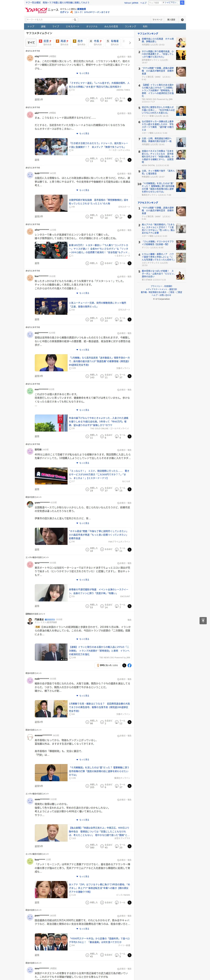The image size is (210, 980).
Task: Click うーん reaction on kob's comment
Action: tap(120, 216)
